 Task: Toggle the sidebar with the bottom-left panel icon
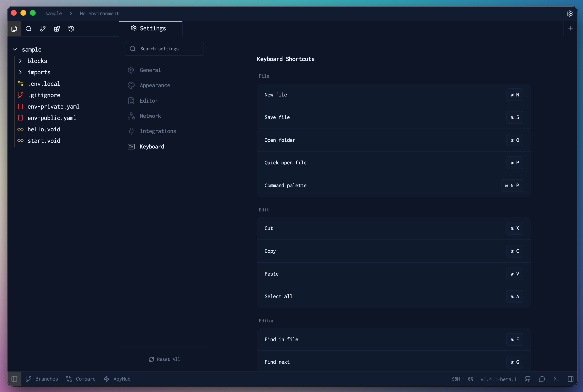[14, 379]
